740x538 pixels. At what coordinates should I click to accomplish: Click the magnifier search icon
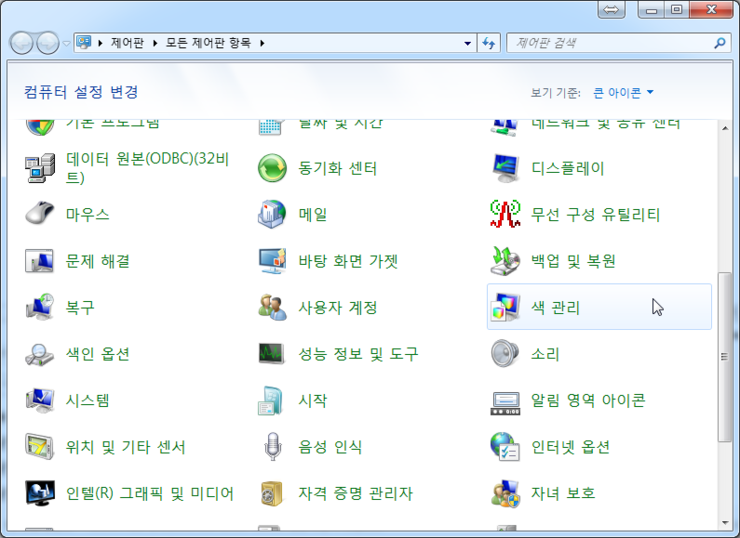[719, 43]
